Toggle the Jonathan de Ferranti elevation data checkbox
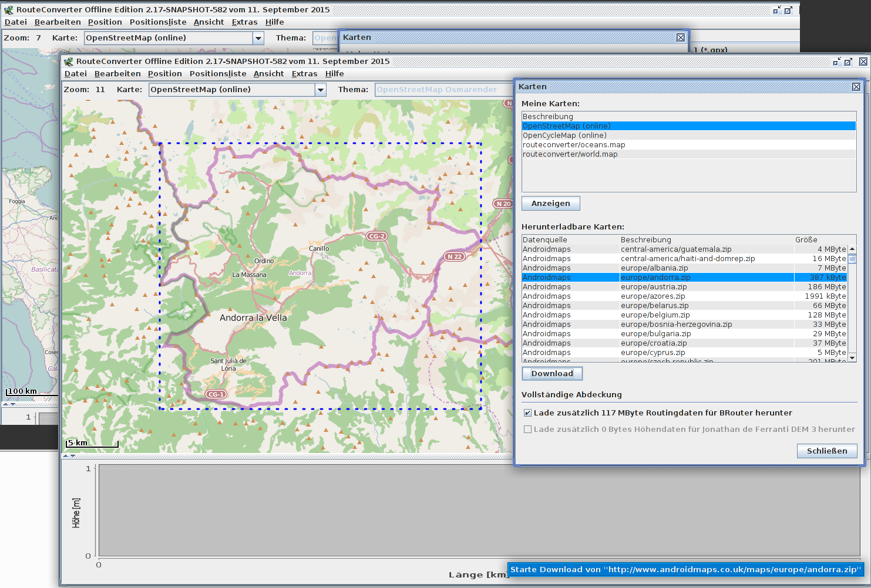The height and width of the screenshot is (588, 871). (x=527, y=430)
